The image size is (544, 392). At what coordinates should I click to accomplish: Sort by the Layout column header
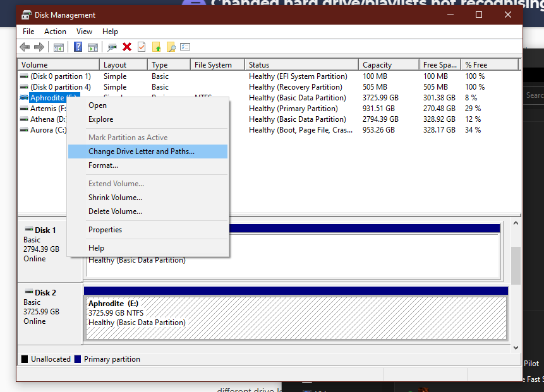(x=124, y=65)
